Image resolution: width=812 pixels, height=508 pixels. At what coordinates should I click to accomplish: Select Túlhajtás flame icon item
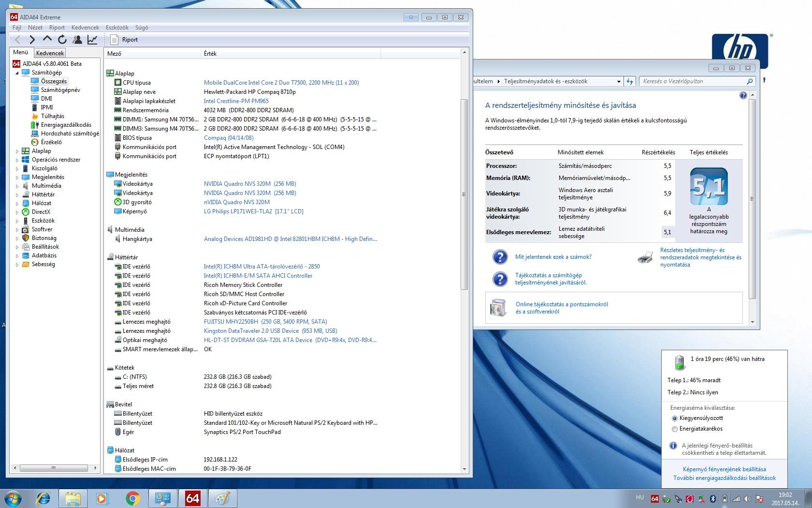35,116
